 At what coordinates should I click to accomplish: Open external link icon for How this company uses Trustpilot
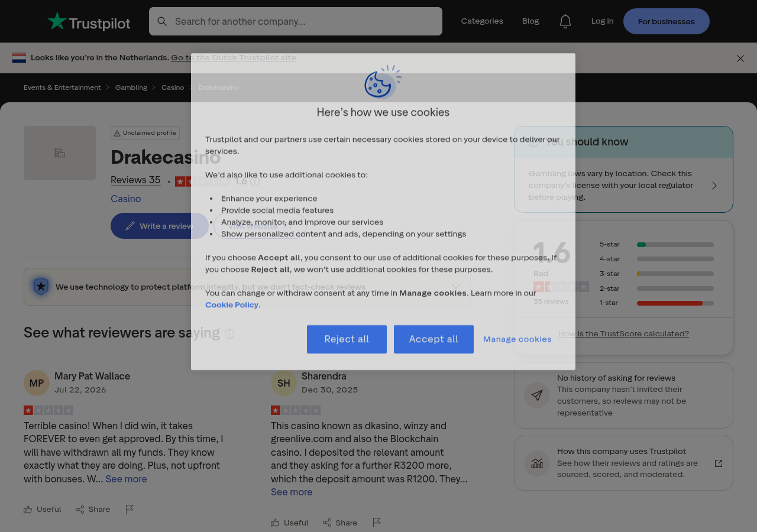[x=719, y=463]
